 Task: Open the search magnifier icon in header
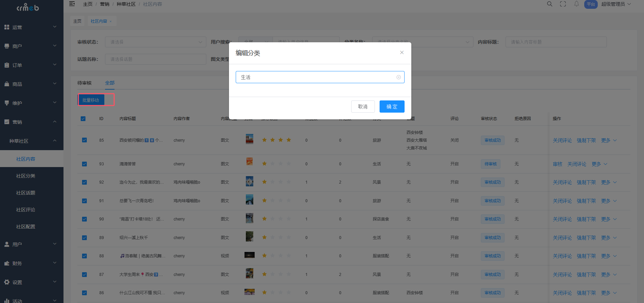pyautogui.click(x=550, y=4)
